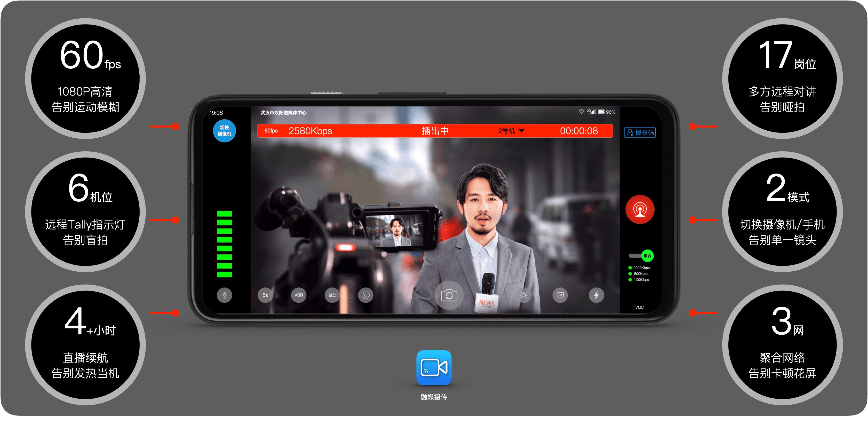This screenshot has width=868, height=424.
Task: Toggle VBR bitrate mode button
Action: click(299, 295)
